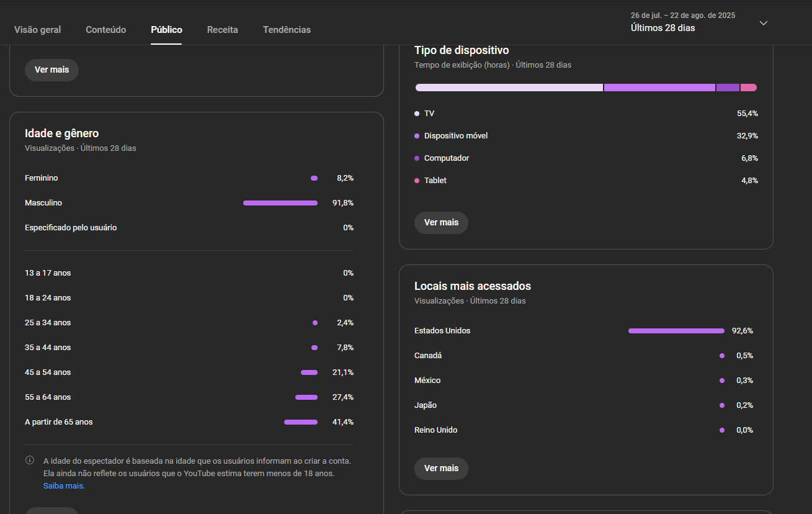
Task: Click the 92,6% value
Action: (743, 331)
